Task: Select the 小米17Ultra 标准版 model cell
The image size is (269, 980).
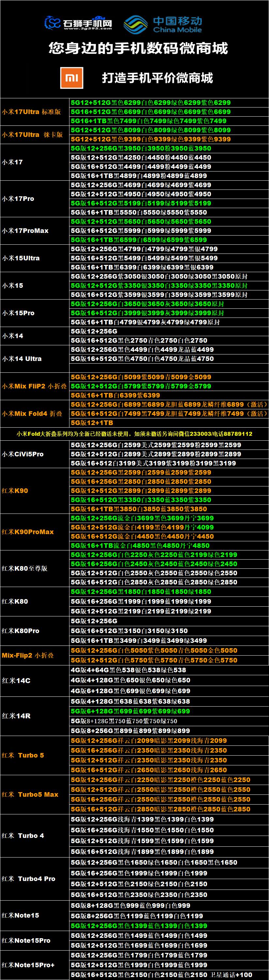Action: pyautogui.click(x=32, y=112)
